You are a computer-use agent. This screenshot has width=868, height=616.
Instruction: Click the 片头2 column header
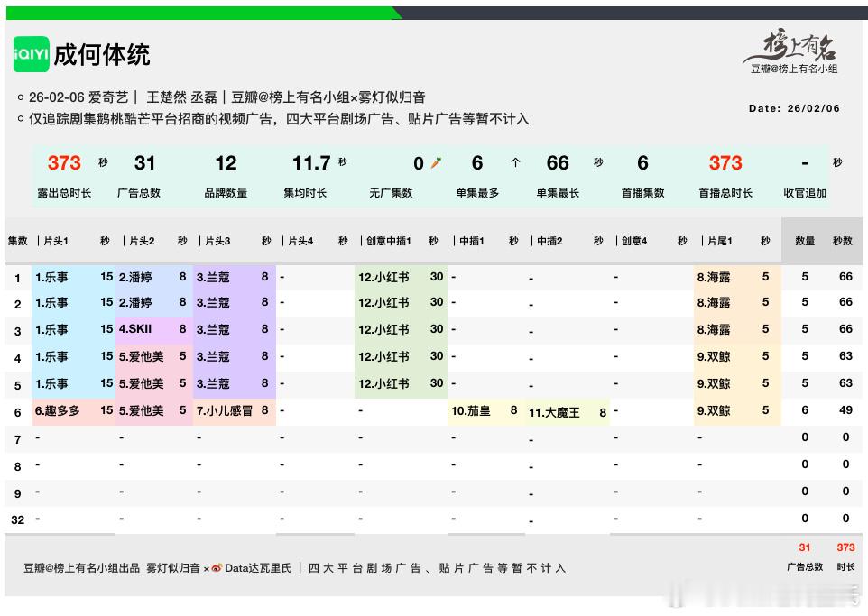coord(142,241)
